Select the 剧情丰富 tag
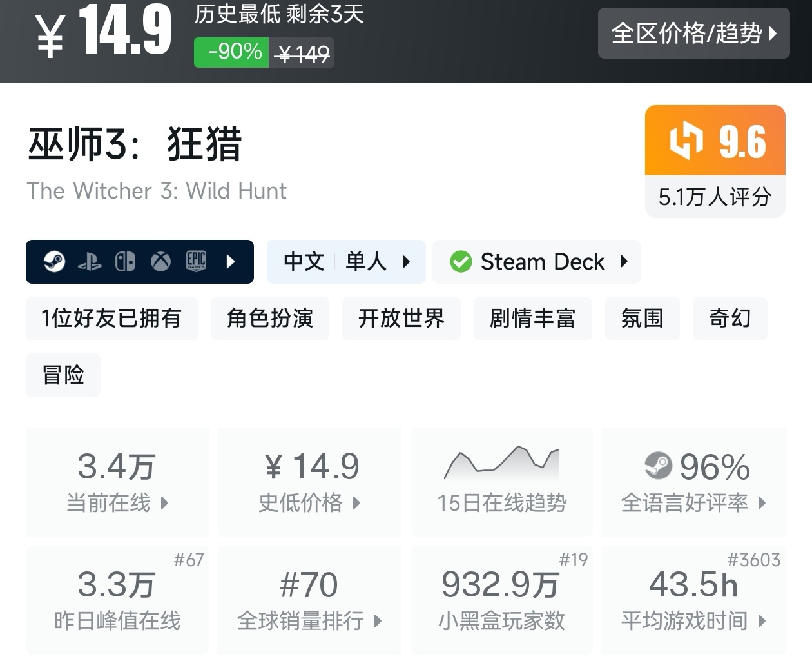This screenshot has width=812, height=670. tap(532, 318)
